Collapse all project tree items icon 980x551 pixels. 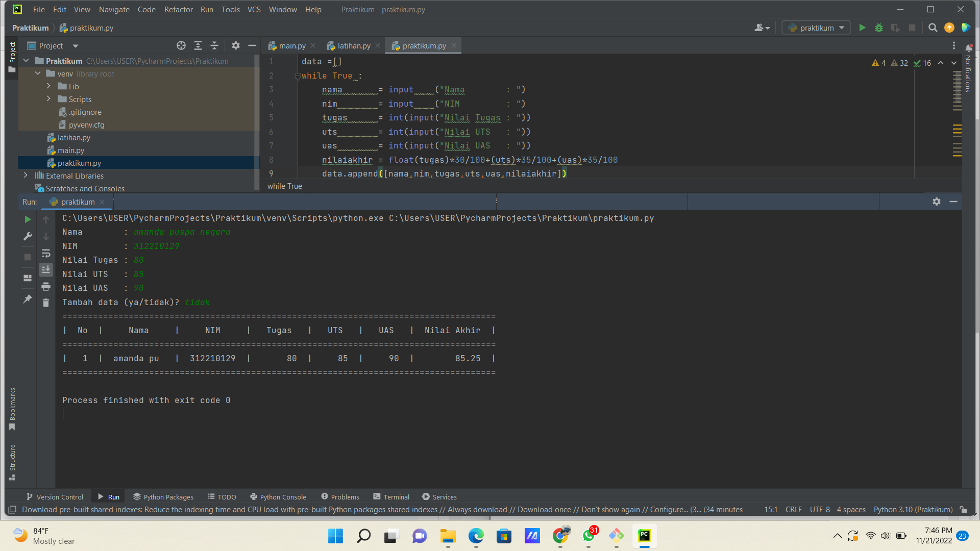tap(214, 45)
